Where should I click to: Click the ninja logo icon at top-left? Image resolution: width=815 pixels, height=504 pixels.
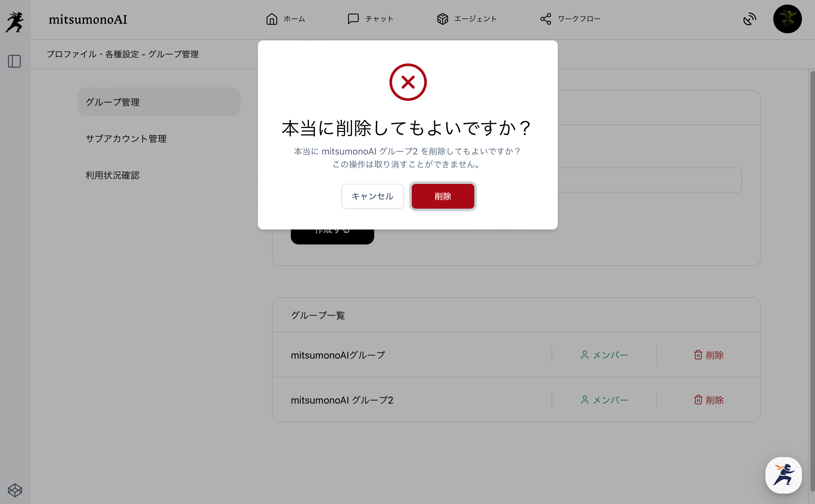pyautogui.click(x=15, y=22)
